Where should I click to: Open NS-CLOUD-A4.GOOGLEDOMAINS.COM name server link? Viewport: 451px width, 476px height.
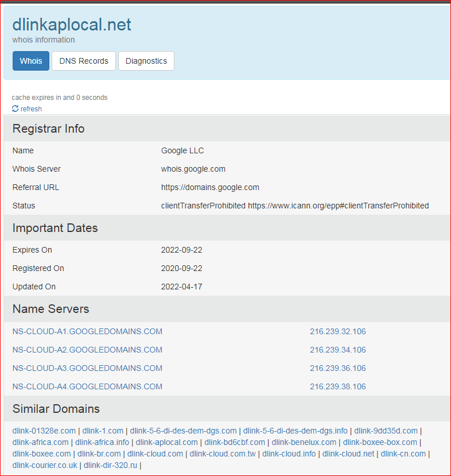pos(87,387)
